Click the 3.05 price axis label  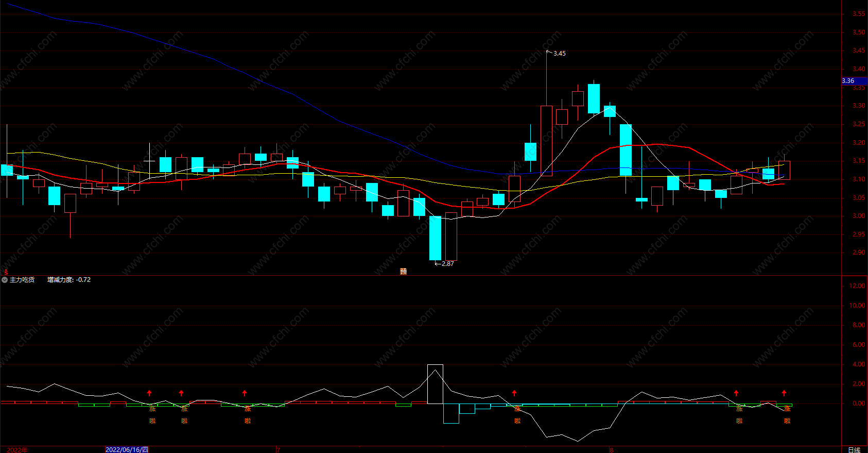pos(859,198)
